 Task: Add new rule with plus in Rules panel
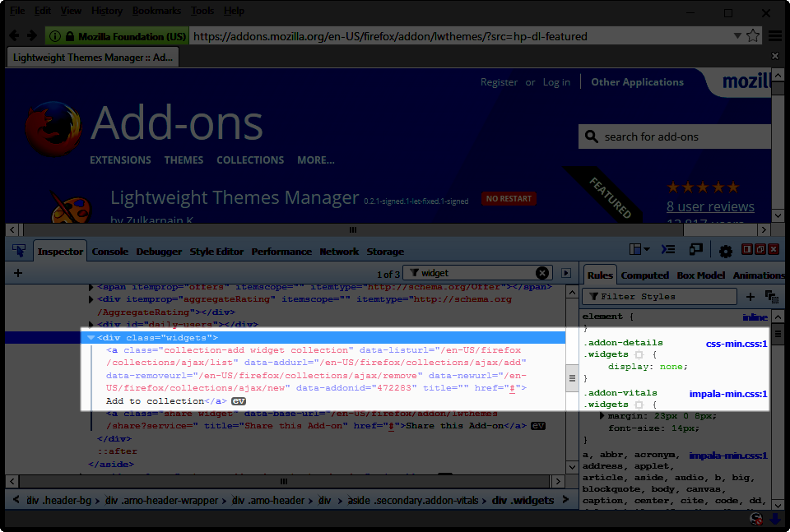tap(750, 297)
